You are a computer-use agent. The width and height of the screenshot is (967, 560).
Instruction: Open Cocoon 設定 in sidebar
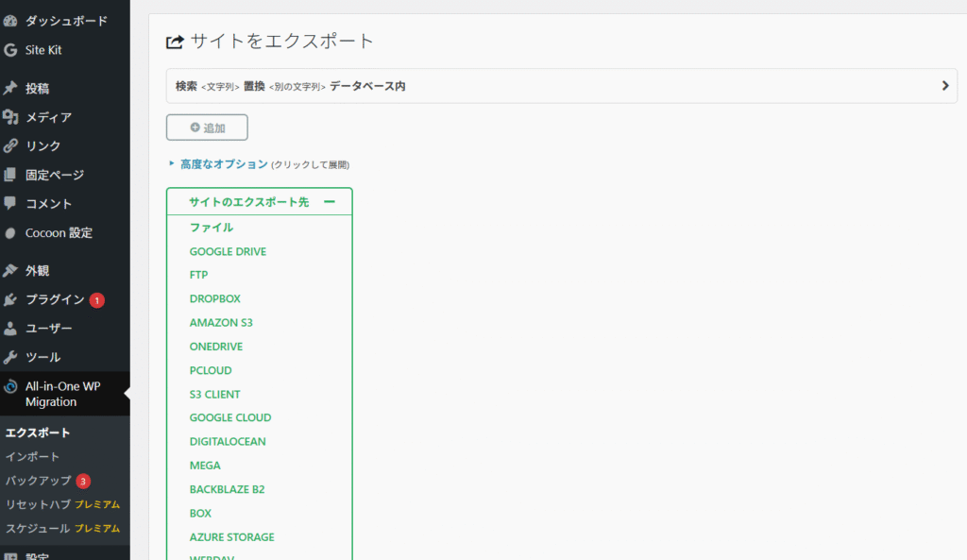point(59,232)
